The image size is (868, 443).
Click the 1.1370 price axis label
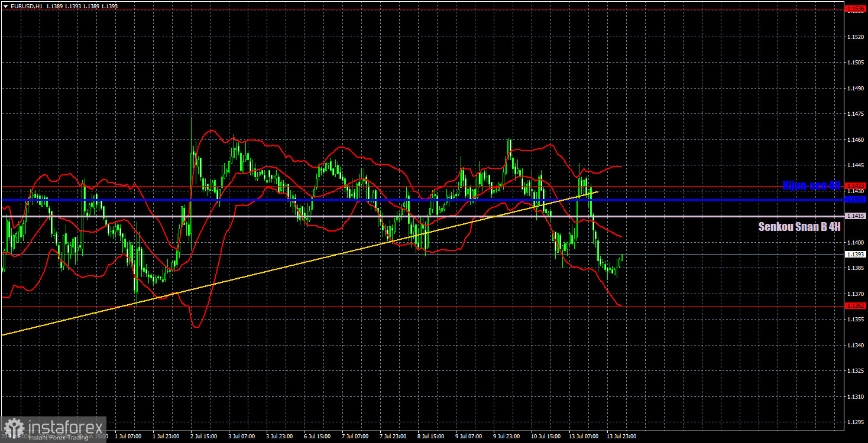click(856, 294)
